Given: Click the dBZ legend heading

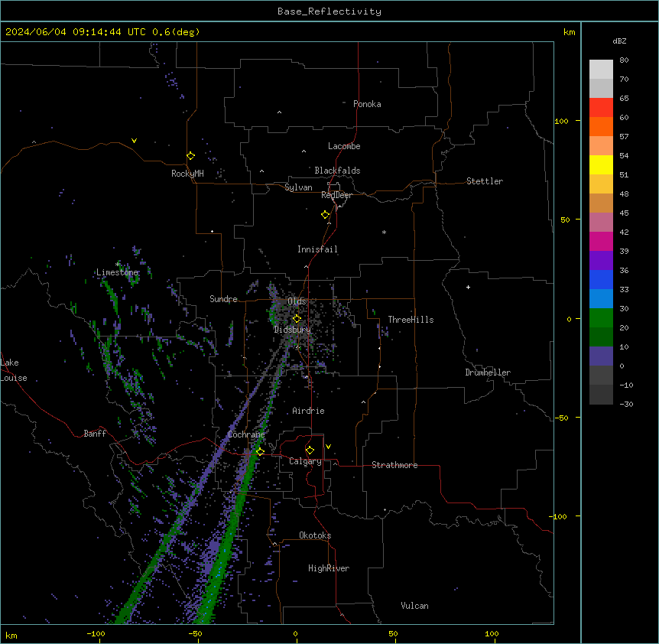Looking at the screenshot, I should click(x=619, y=41).
